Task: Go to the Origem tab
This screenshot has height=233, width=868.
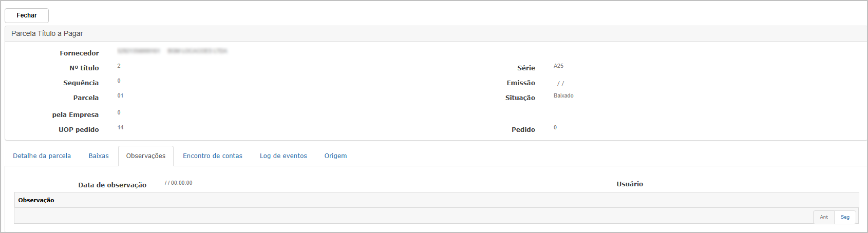Action: (x=335, y=156)
